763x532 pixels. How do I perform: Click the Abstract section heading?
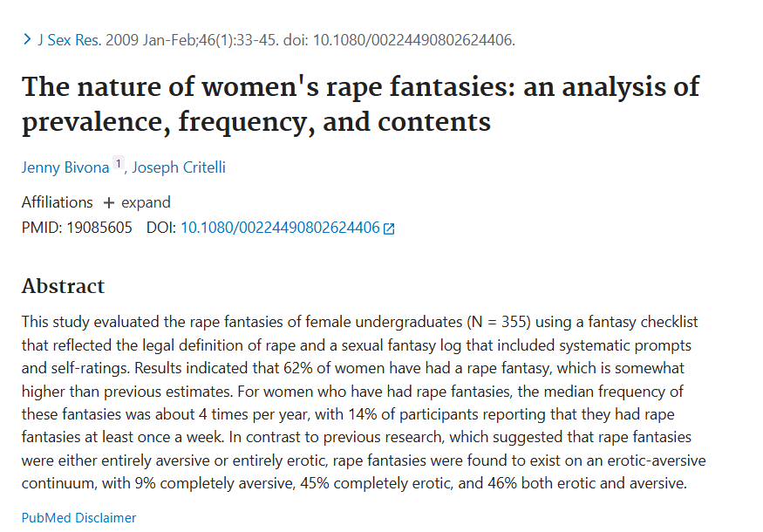(63, 286)
